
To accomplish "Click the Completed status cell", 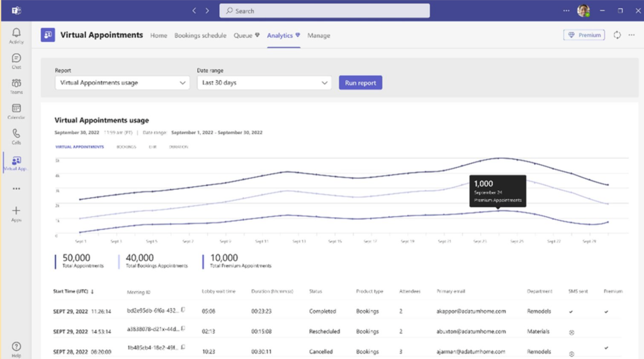I will [323, 311].
